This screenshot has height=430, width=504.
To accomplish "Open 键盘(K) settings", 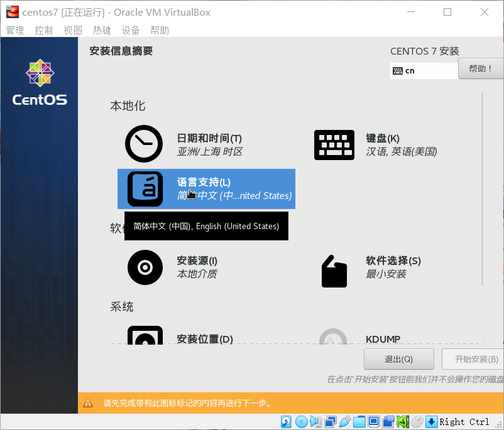I will [x=383, y=138].
